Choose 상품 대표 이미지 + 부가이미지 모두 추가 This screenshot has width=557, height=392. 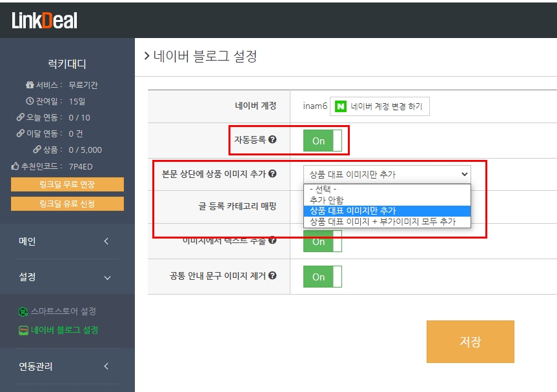tap(387, 222)
